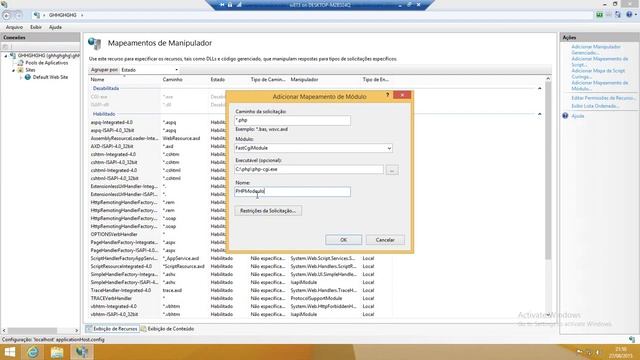Click the browse button beside Executável field

392,170
